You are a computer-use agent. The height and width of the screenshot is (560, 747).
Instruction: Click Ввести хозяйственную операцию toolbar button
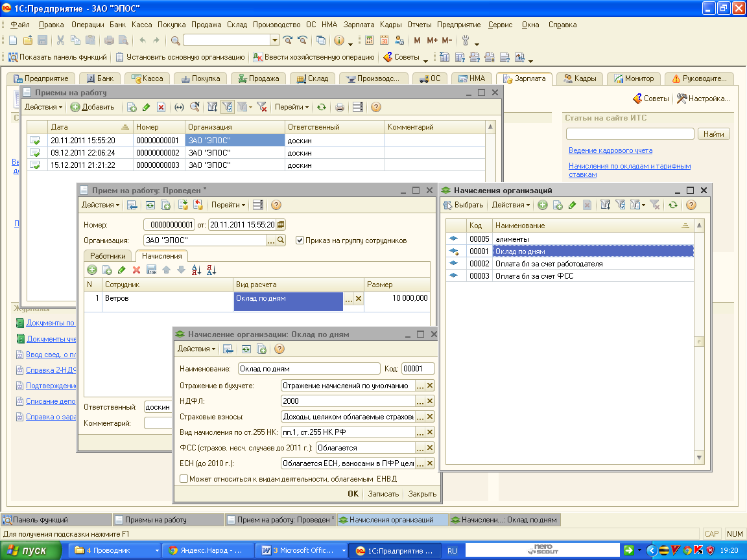(314, 57)
